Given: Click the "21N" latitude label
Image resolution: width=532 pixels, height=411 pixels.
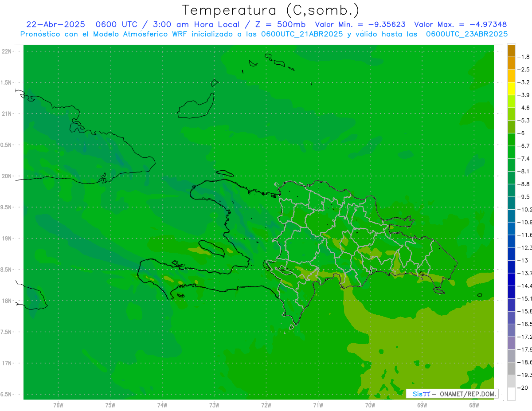Looking at the screenshot, I should pos(7,114).
